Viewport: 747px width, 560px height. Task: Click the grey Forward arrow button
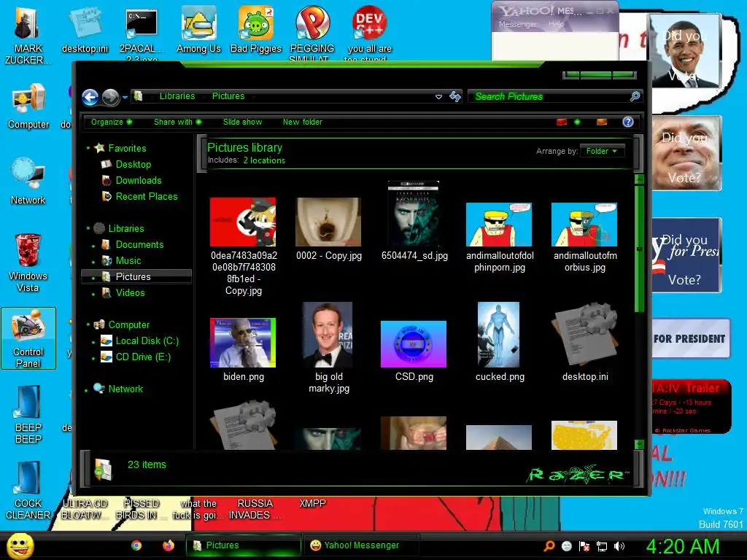[111, 97]
